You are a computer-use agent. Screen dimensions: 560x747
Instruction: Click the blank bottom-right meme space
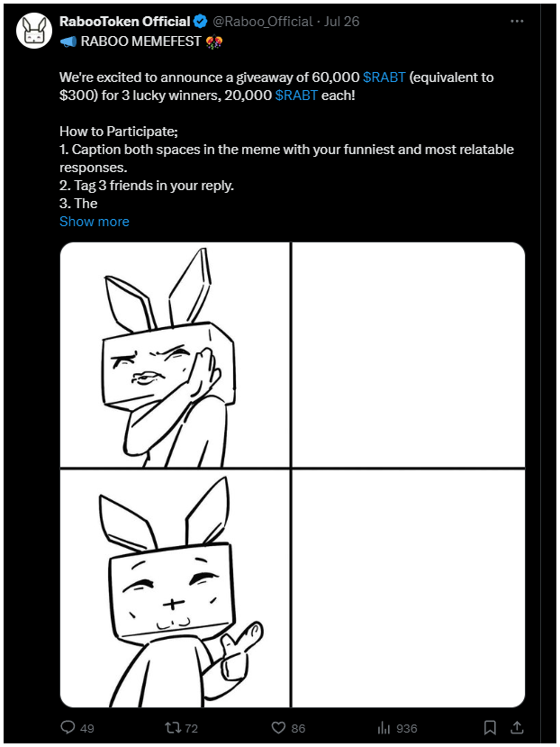(x=409, y=588)
